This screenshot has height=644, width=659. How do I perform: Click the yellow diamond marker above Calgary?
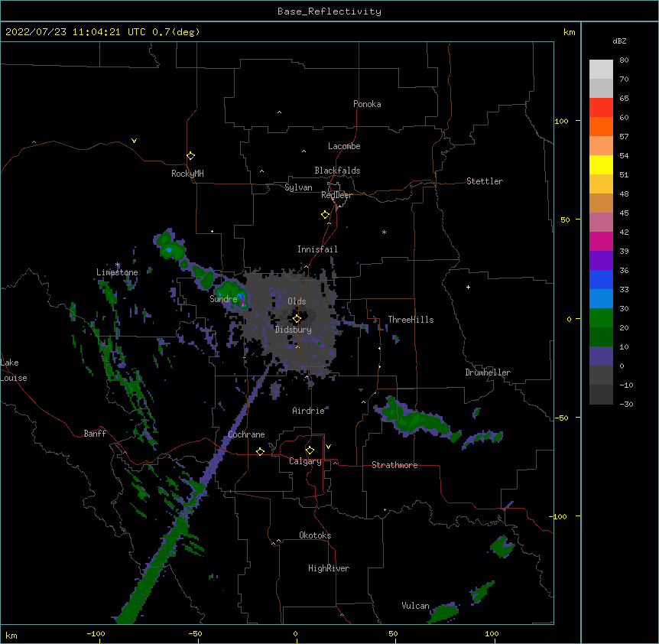point(310,450)
